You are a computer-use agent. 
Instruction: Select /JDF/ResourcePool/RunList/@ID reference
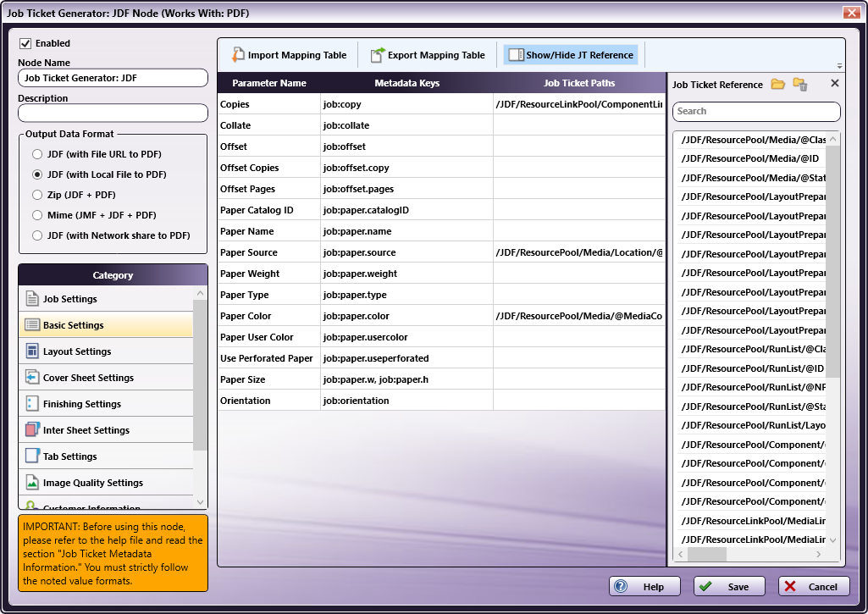click(750, 368)
